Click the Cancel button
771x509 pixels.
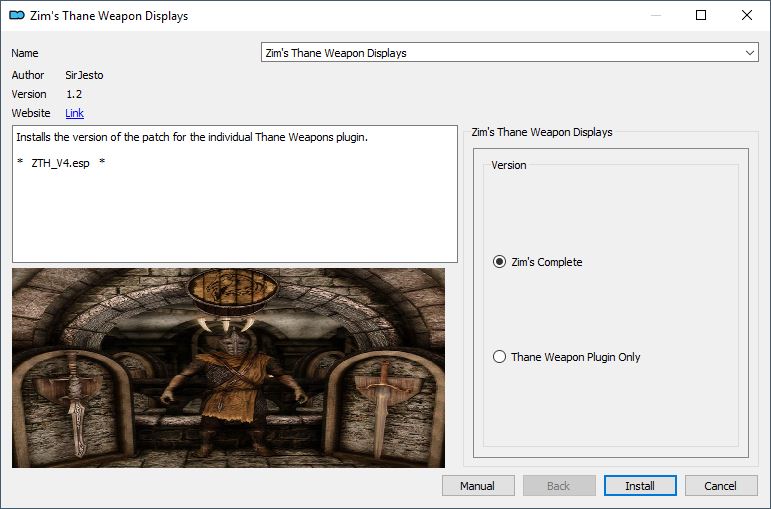(x=720, y=486)
